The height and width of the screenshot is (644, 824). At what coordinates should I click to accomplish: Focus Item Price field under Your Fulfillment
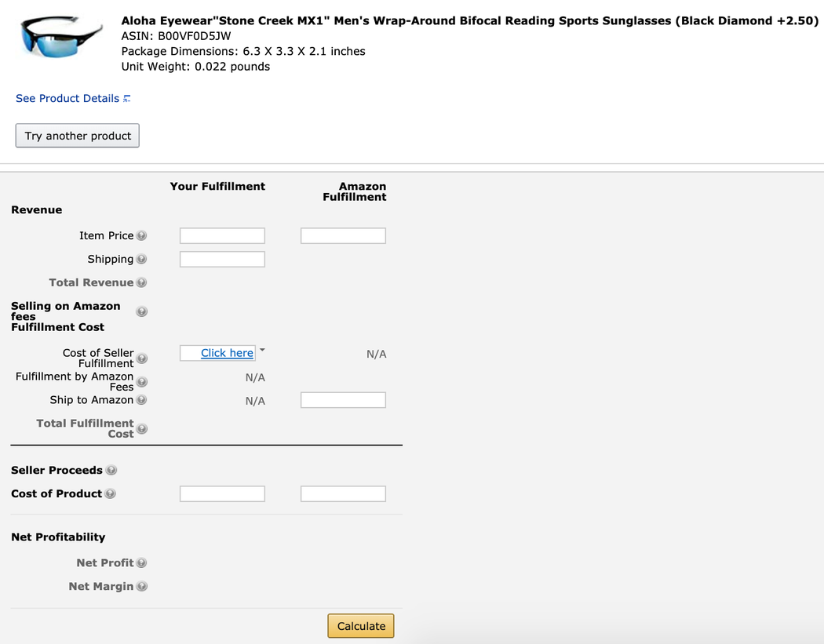tap(222, 236)
